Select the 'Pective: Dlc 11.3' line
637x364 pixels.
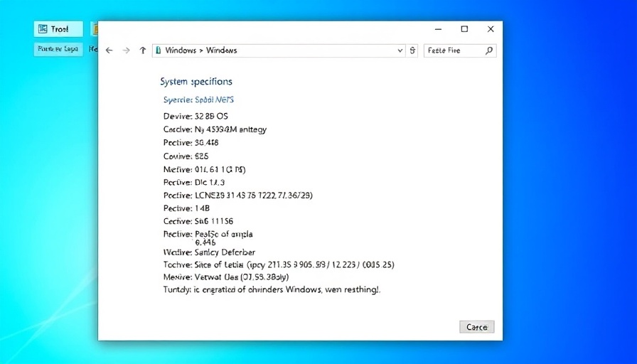click(x=194, y=183)
